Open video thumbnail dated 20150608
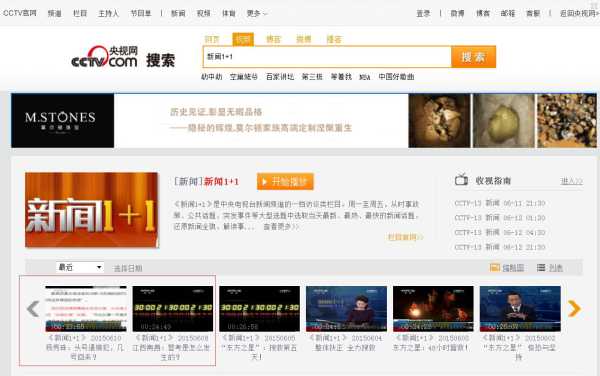 (173, 309)
